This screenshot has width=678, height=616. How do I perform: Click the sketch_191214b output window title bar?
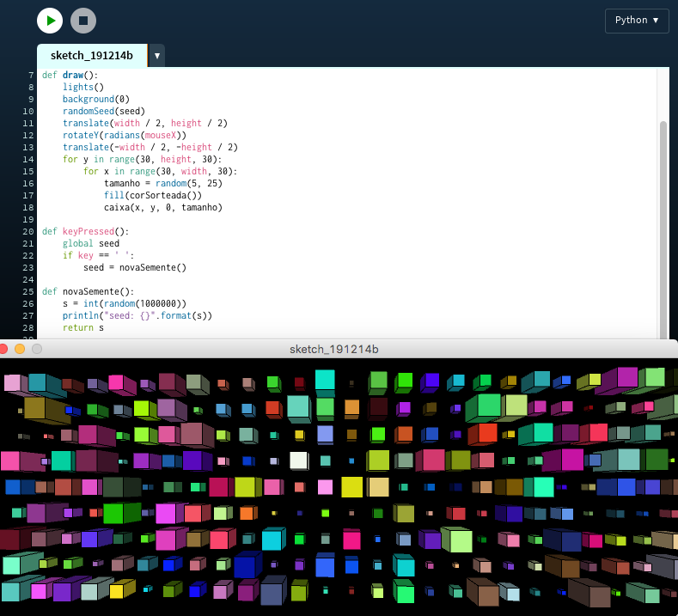[x=335, y=349]
